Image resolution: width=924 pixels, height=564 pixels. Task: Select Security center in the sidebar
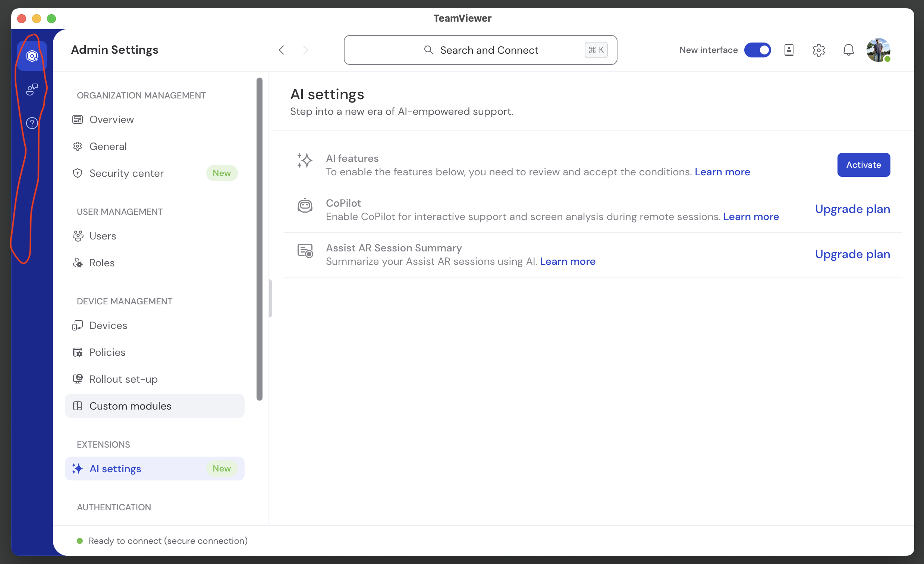126,173
